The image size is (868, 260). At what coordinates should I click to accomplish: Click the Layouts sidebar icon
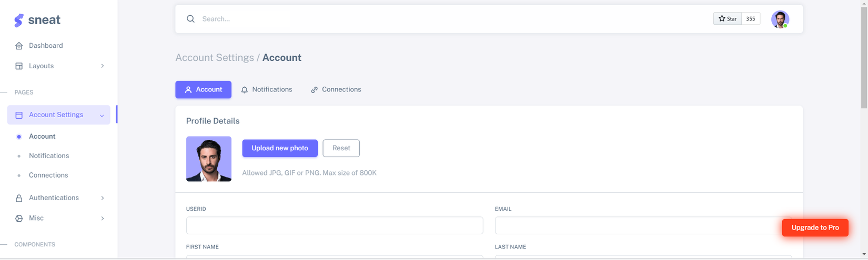click(x=19, y=66)
